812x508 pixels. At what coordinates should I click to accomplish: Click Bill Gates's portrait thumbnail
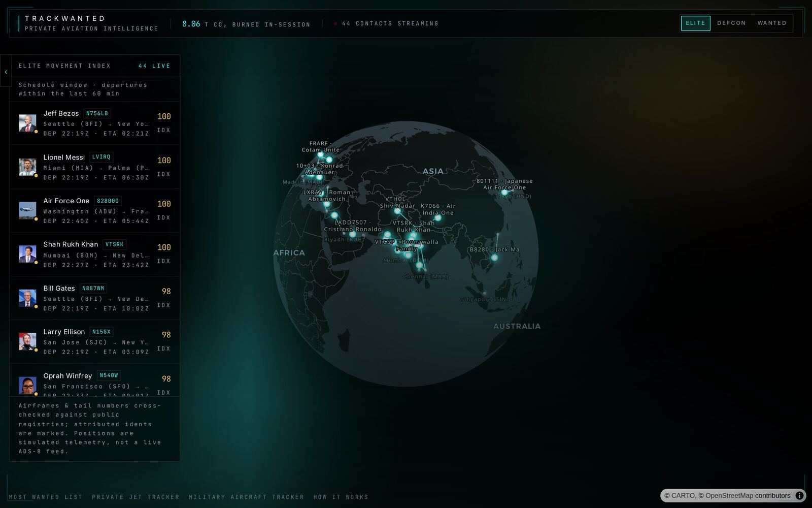point(27,298)
